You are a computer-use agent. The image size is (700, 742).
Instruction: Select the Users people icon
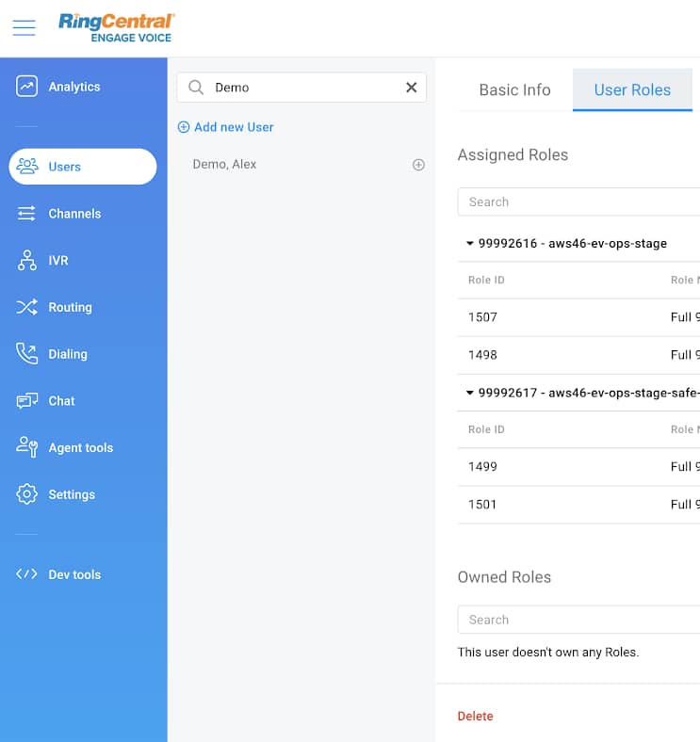coord(27,166)
